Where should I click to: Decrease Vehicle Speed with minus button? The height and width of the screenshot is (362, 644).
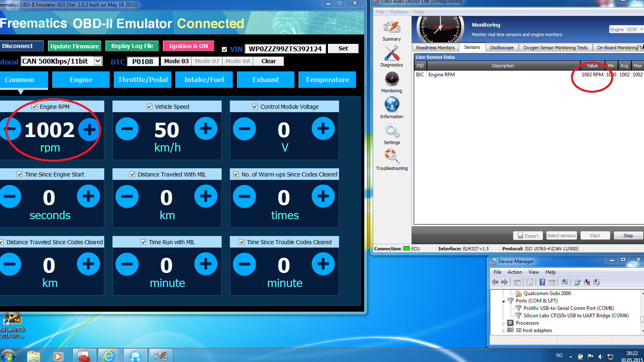[x=127, y=129]
